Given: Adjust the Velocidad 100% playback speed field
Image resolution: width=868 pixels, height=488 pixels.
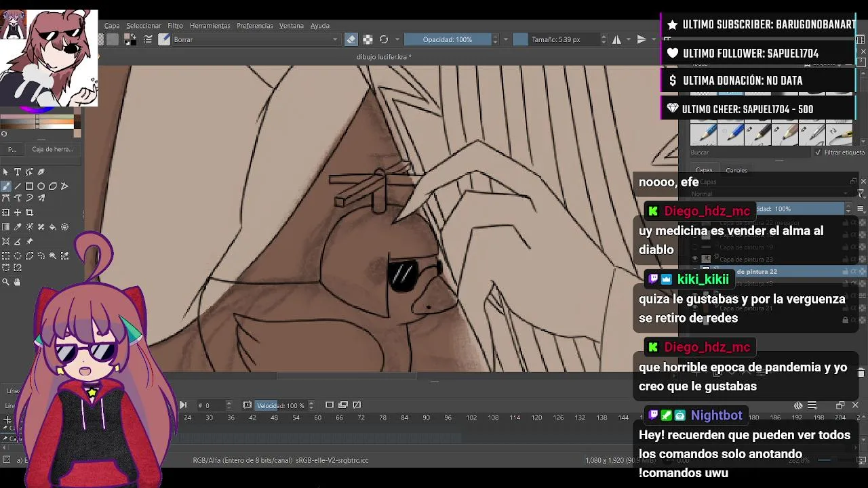Looking at the screenshot, I should [285, 405].
